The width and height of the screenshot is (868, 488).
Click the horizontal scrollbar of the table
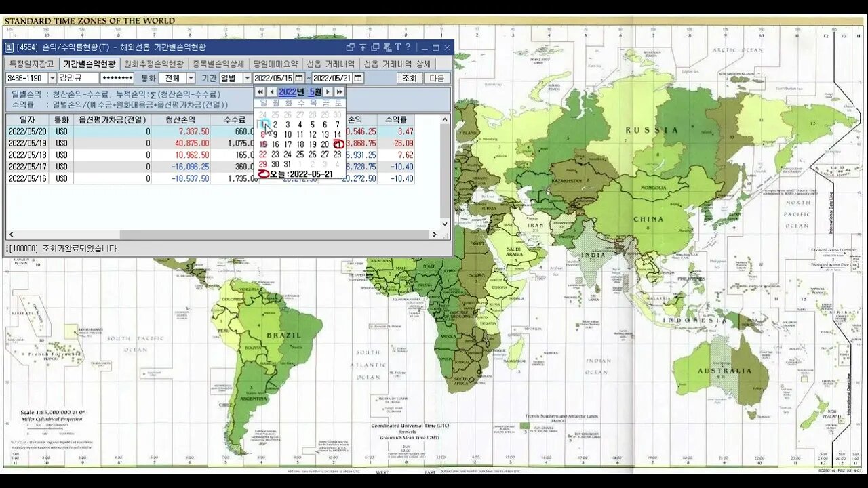(223, 235)
